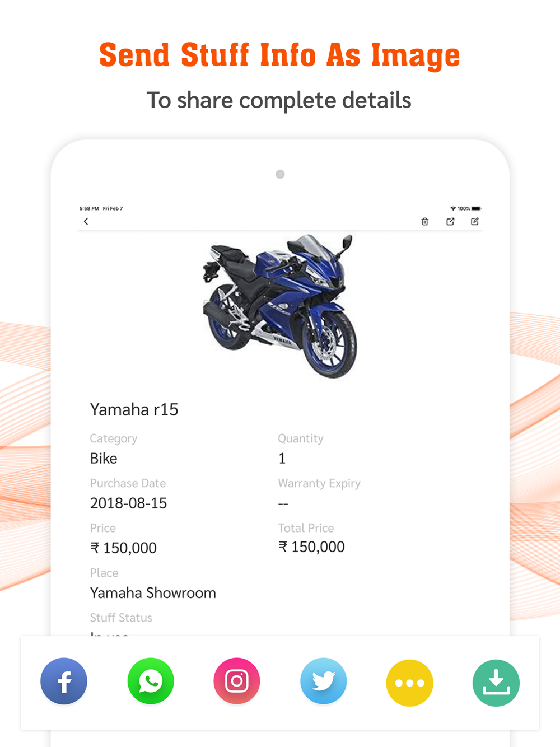
Task: Tap the Stuff Status label
Action: coord(121,618)
